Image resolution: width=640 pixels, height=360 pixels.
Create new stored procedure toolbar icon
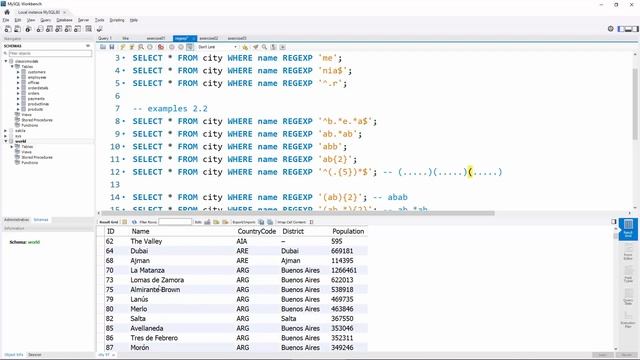[x=68, y=29]
